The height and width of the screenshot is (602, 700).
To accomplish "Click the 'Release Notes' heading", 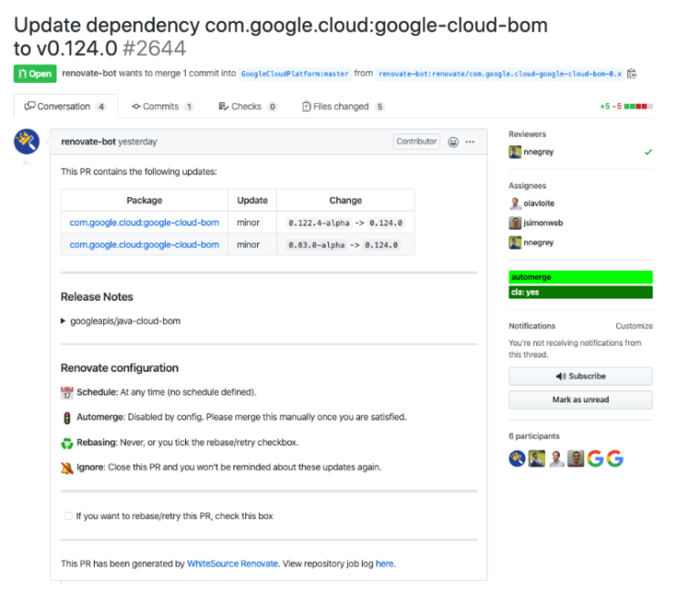I will coord(97,297).
